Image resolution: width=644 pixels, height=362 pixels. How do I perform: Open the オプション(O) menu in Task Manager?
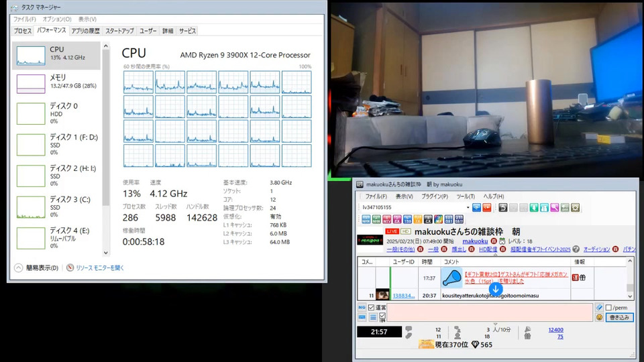[x=57, y=19]
